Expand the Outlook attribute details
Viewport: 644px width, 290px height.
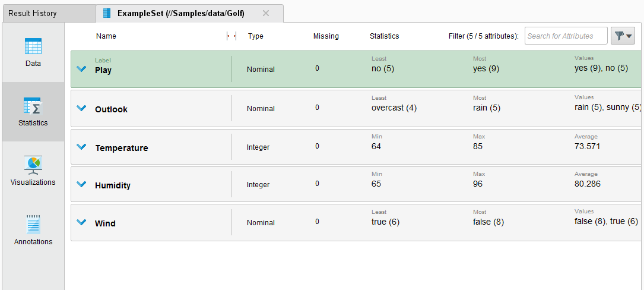coord(82,109)
